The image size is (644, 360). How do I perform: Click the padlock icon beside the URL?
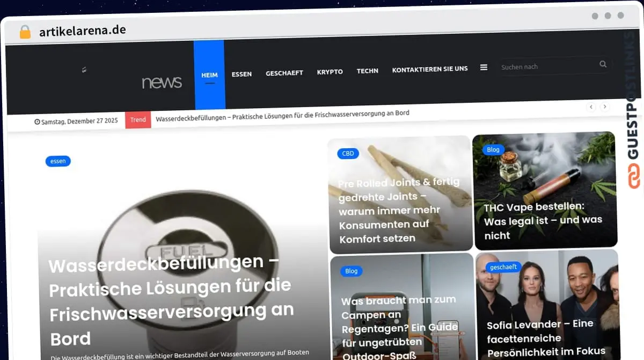click(25, 32)
